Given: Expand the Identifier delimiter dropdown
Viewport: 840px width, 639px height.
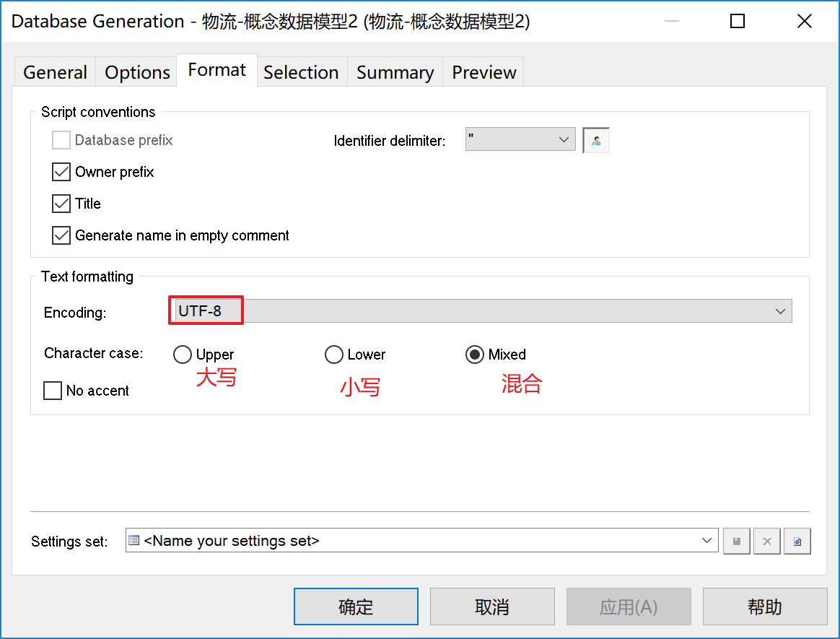Looking at the screenshot, I should point(564,139).
